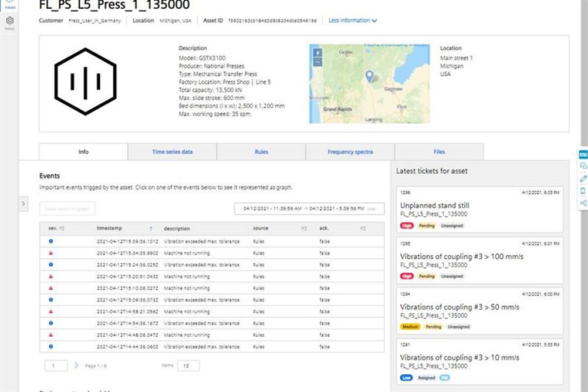Open ticket Vibrations of coupling #3 > 100 mm/s

click(x=479, y=260)
